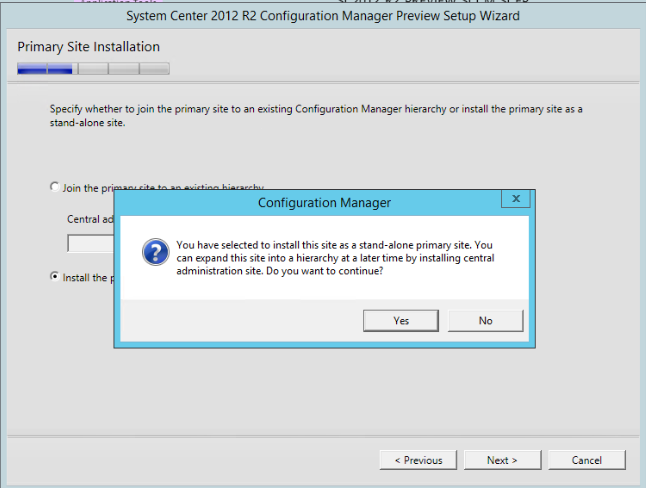This screenshot has width=646, height=488.
Task: Click the last progress bar segment
Action: click(154, 69)
